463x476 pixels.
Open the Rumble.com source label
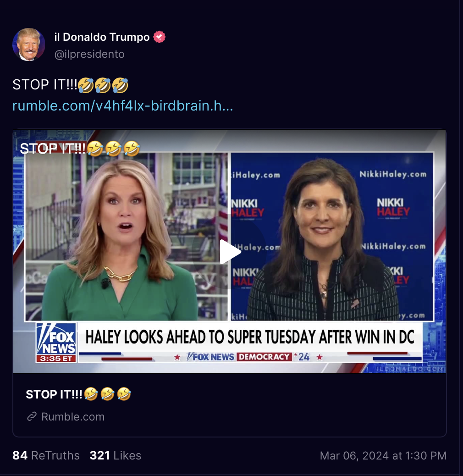pos(73,416)
